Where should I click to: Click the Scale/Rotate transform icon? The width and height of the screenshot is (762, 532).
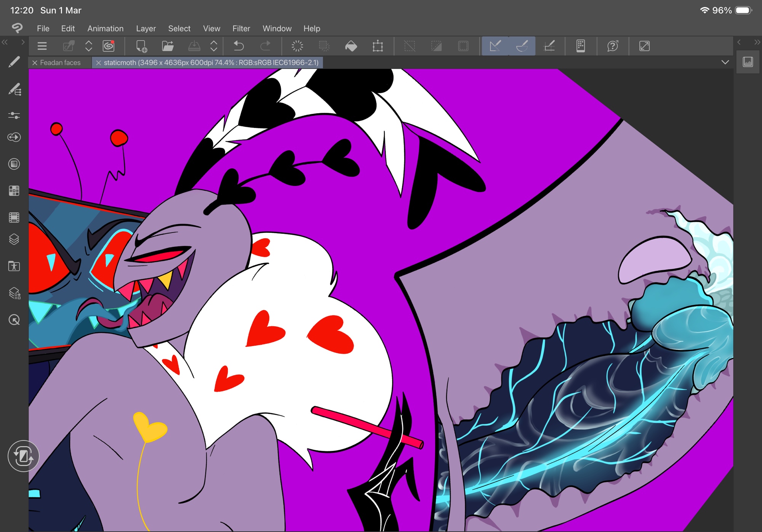pyautogui.click(x=378, y=46)
